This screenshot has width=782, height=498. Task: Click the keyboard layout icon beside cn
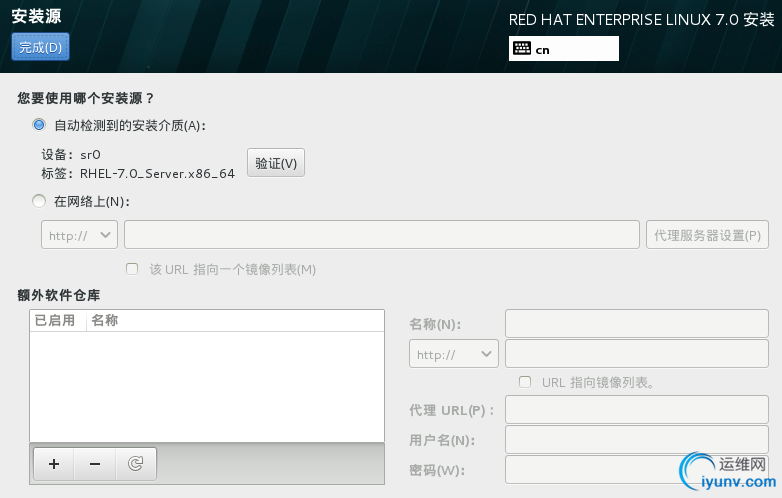coord(522,48)
